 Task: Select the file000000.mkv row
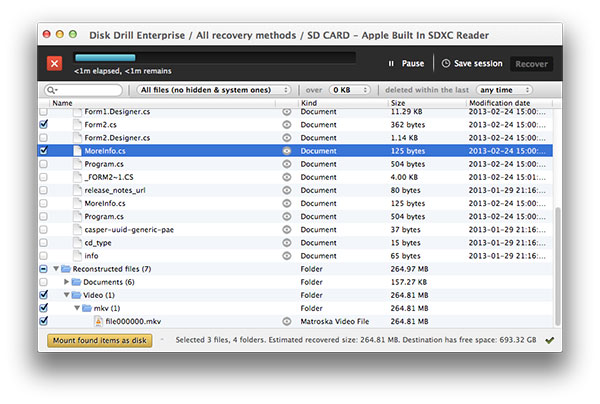(295, 321)
